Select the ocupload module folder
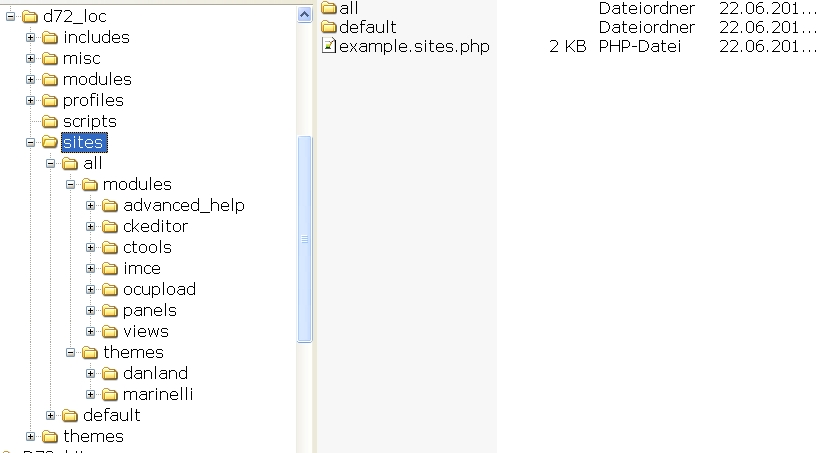Image resolution: width=836 pixels, height=453 pixels. click(x=159, y=290)
